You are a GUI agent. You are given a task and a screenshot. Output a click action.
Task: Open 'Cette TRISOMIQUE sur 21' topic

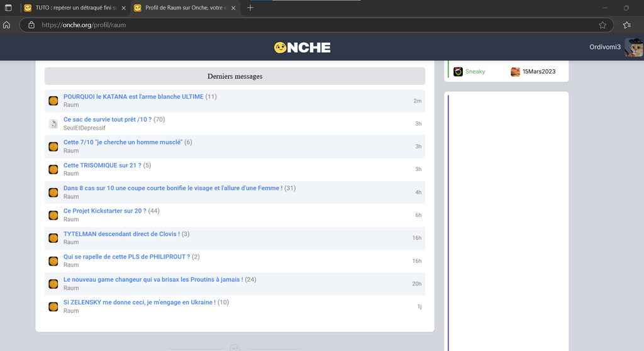coord(103,165)
